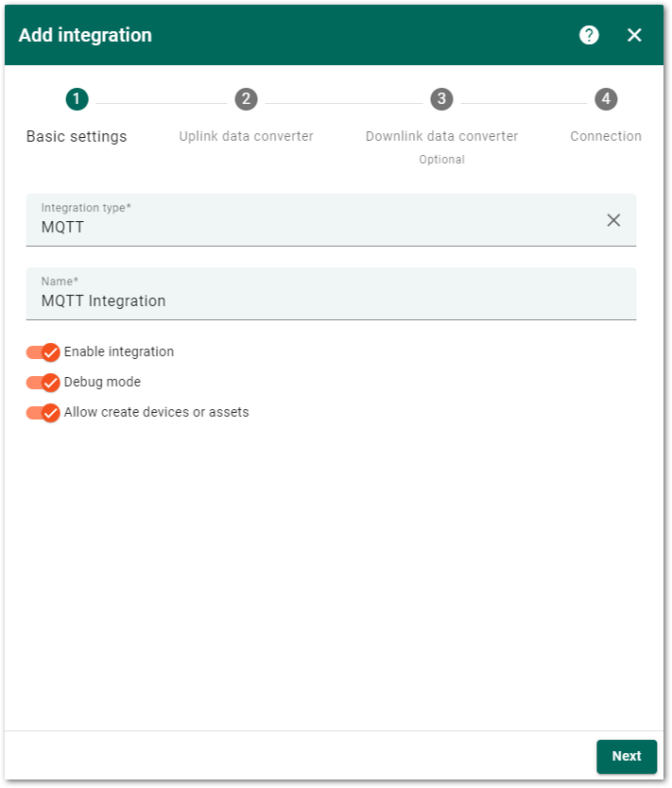
Task: Jump to step 2 Uplink data converter
Action: [247, 116]
